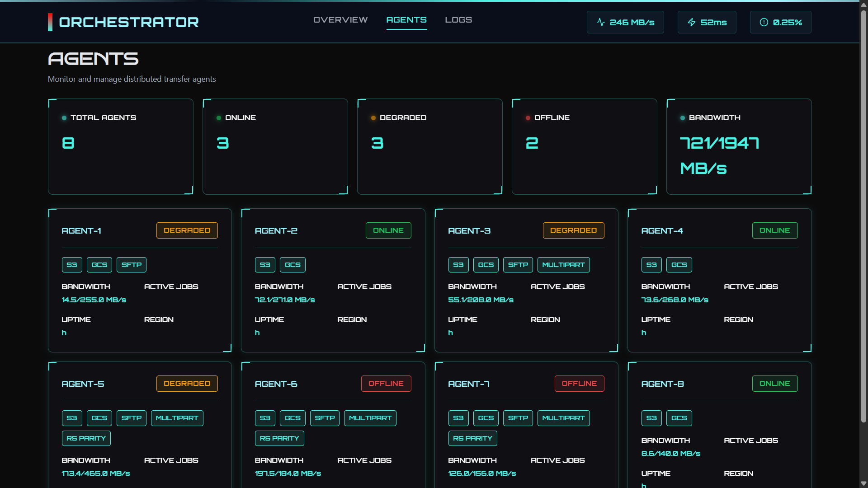The width and height of the screenshot is (868, 488).
Task: Click the RS Parity tag on Agent-5
Action: click(86, 438)
